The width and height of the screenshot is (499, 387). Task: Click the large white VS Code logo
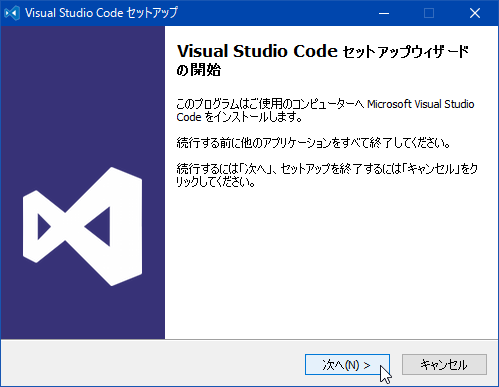coord(83,226)
